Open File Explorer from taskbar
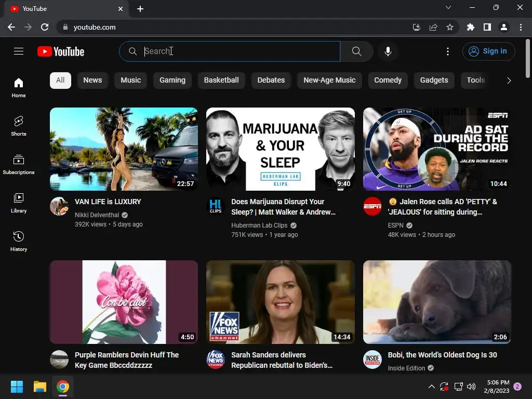The width and height of the screenshot is (532, 399). pyautogui.click(x=39, y=387)
